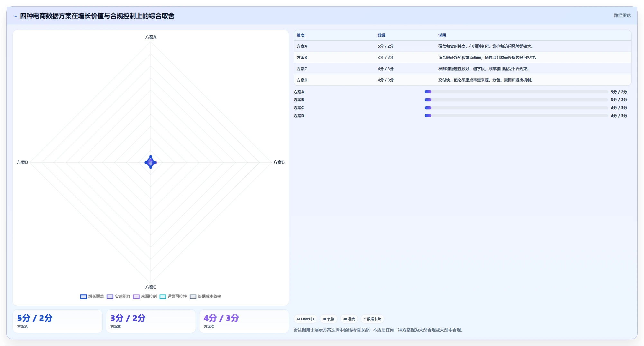Toggle the 增长覆盖 legend swatch
This screenshot has height=346, width=644.
83,297
